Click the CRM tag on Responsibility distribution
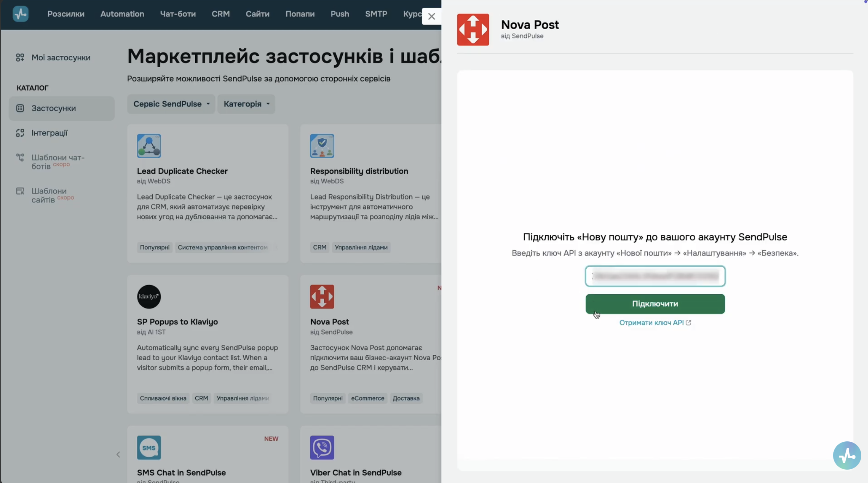Viewport: 868px width, 483px height. [319, 247]
